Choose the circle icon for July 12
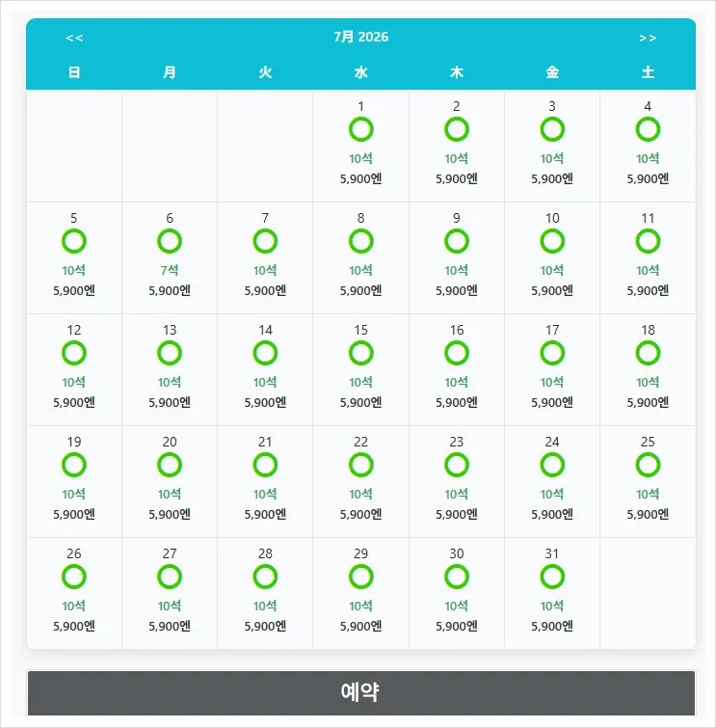 tap(74, 353)
